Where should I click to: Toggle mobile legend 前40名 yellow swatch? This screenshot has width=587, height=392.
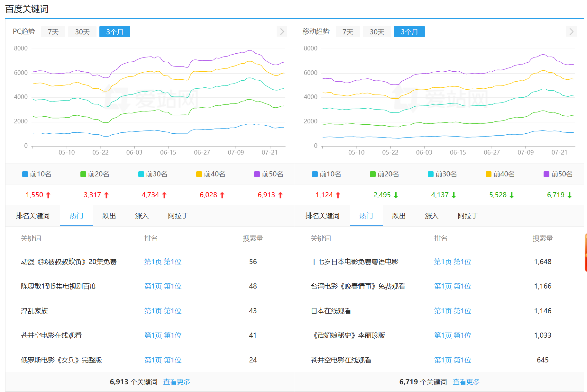pyautogui.click(x=489, y=174)
